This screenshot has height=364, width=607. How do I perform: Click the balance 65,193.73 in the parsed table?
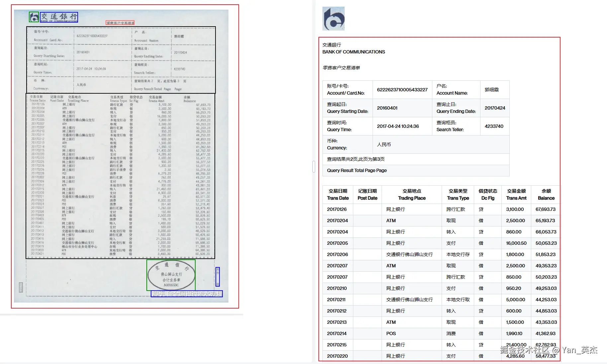(545, 221)
